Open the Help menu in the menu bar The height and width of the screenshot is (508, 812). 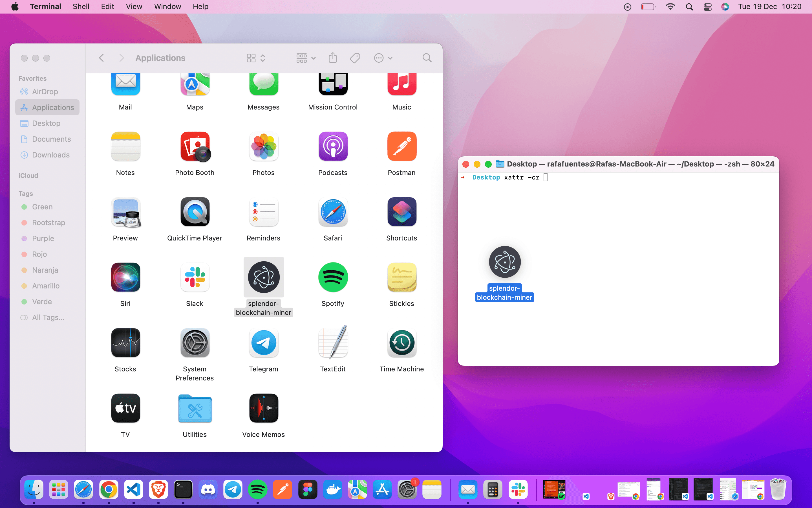(x=200, y=7)
